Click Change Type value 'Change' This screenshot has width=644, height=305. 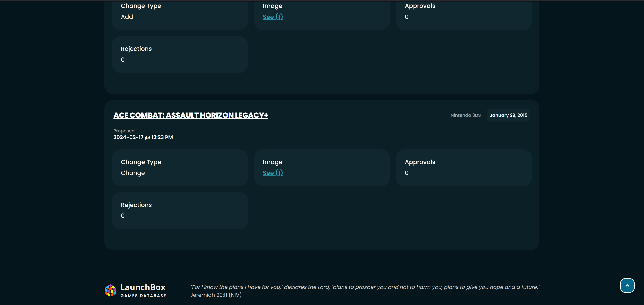coord(133,173)
